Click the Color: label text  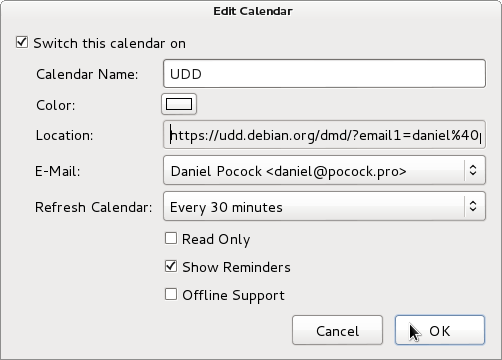point(56,105)
